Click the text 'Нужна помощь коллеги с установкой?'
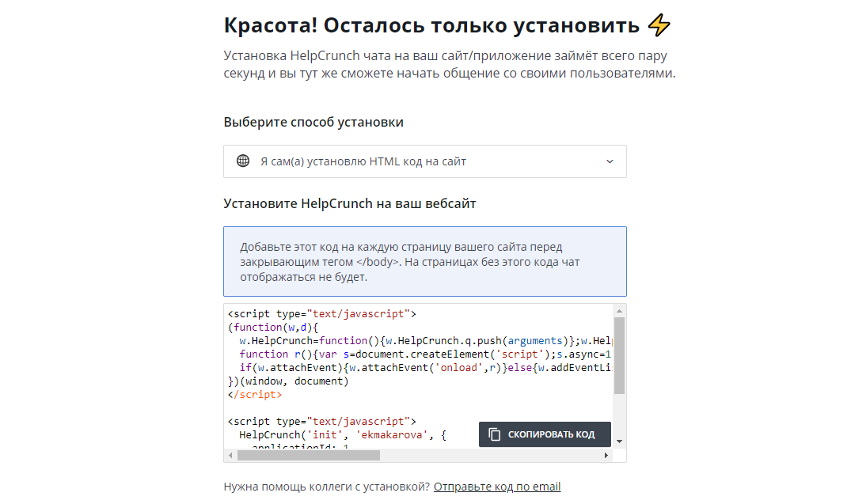The image size is (851, 504). click(x=327, y=487)
